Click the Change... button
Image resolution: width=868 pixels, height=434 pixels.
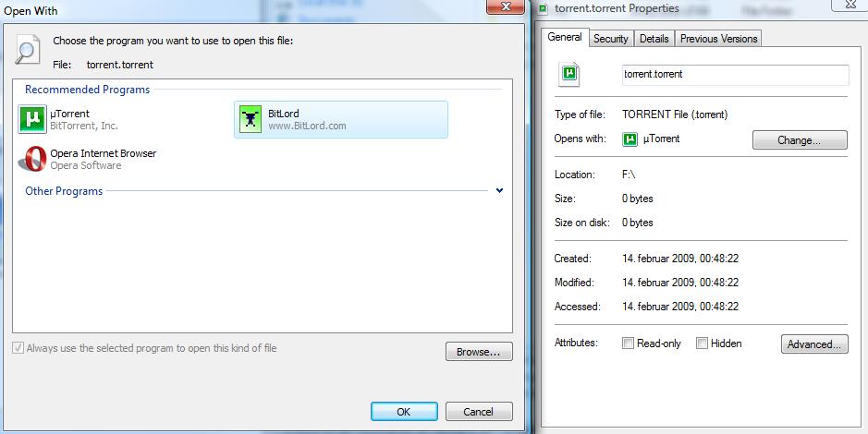[x=800, y=139]
